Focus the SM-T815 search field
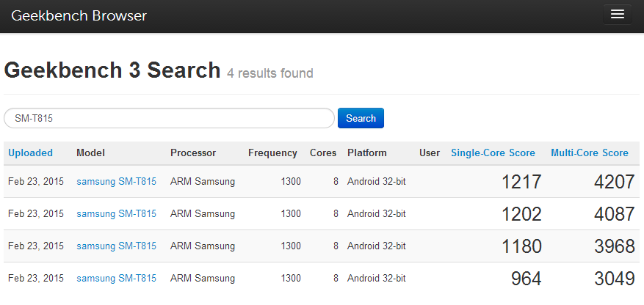Screen dimensions: 644x305 point(169,118)
